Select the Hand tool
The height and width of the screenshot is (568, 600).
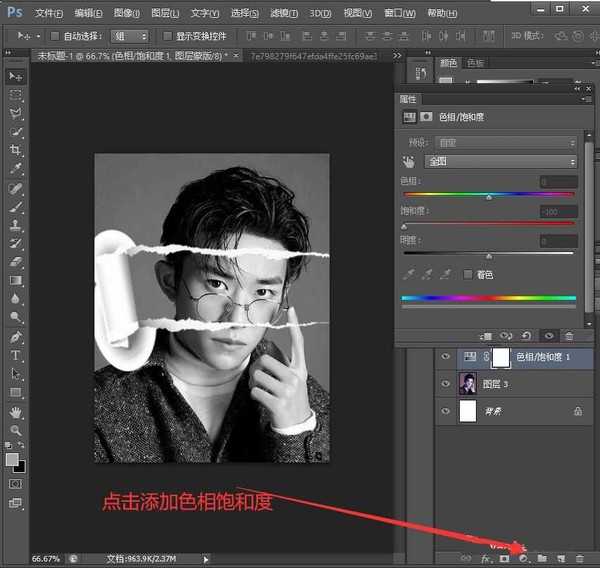[x=16, y=411]
